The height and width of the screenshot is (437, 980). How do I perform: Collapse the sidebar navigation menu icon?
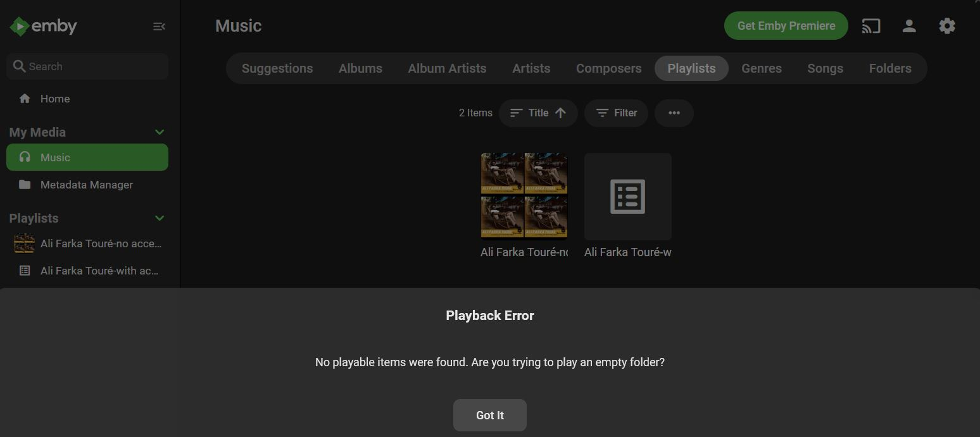[x=159, y=27]
